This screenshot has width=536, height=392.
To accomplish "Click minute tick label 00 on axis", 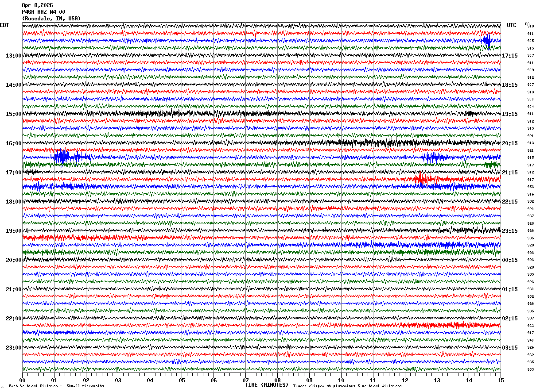I will click(22, 380).
